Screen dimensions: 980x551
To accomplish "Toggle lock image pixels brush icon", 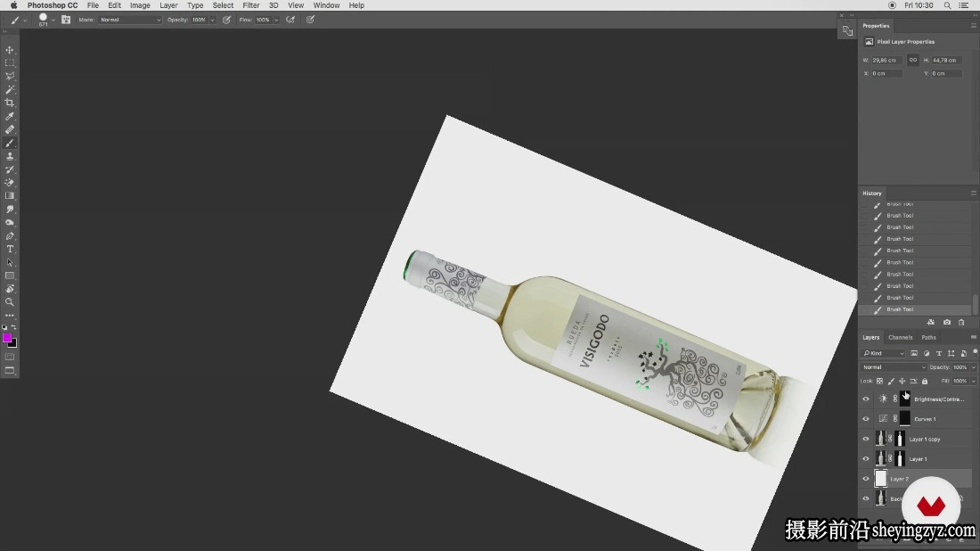I will [x=891, y=381].
